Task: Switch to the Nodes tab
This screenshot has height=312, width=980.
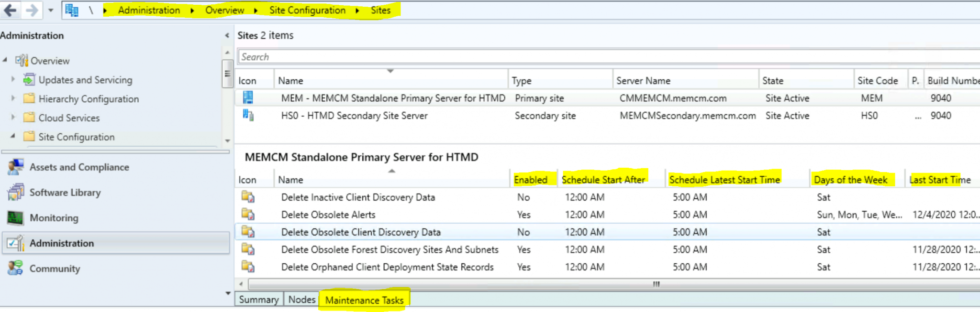Action: (301, 300)
